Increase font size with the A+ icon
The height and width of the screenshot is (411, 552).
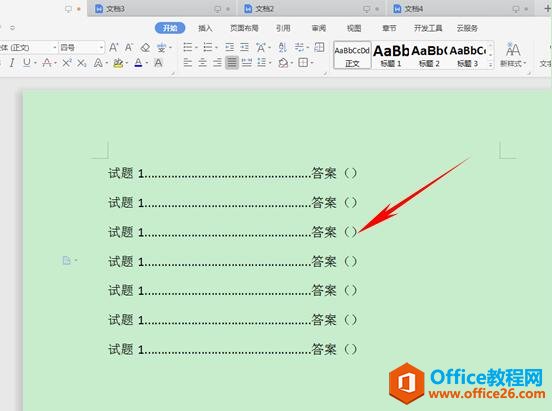113,47
